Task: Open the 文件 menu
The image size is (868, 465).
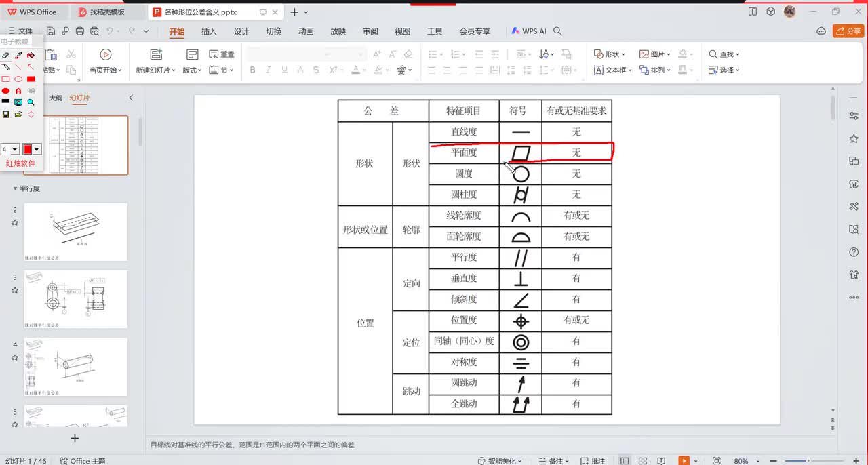Action: coord(20,31)
